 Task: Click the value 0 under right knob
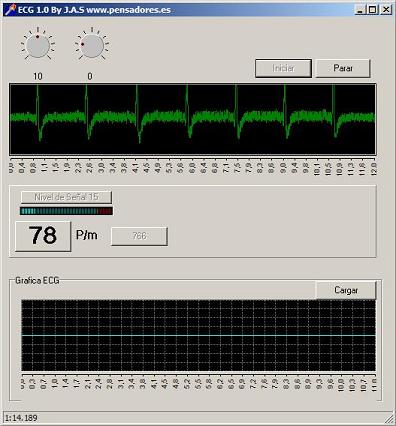coord(90,76)
